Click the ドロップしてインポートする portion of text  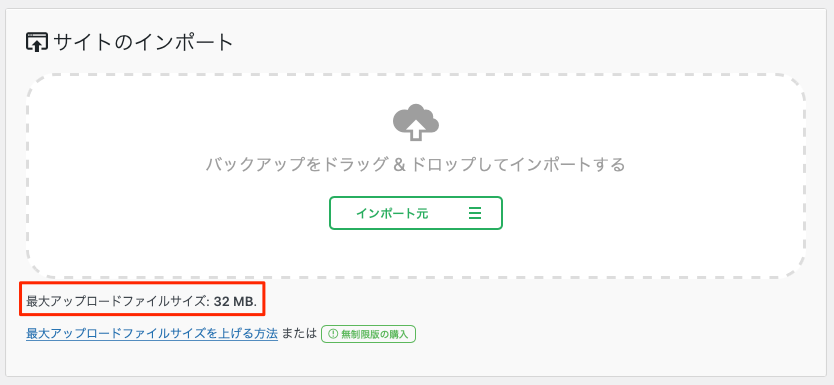(x=517, y=164)
